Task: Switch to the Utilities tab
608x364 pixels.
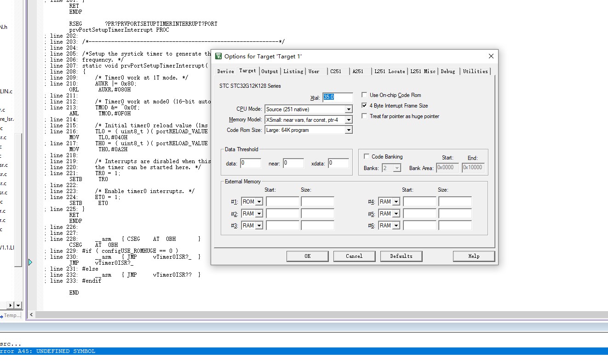Action: (475, 71)
